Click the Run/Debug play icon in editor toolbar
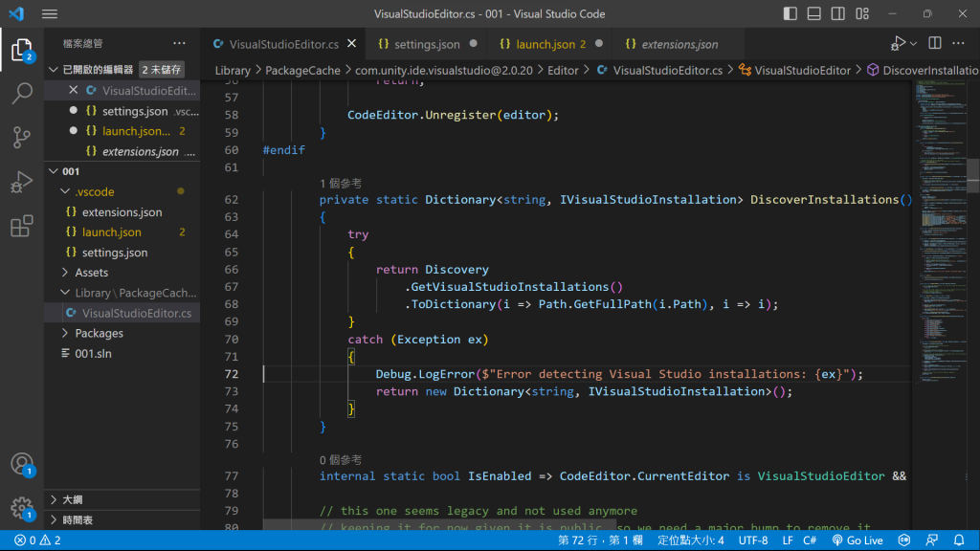 coord(898,44)
